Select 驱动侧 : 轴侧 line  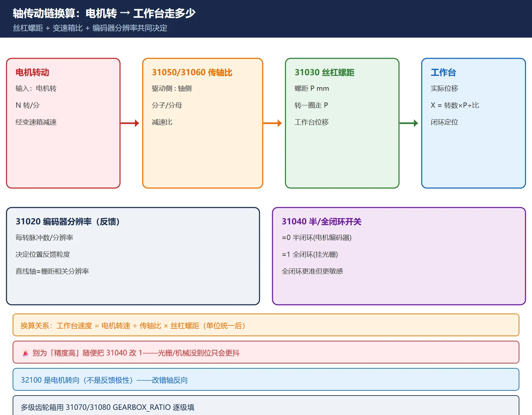(x=172, y=89)
